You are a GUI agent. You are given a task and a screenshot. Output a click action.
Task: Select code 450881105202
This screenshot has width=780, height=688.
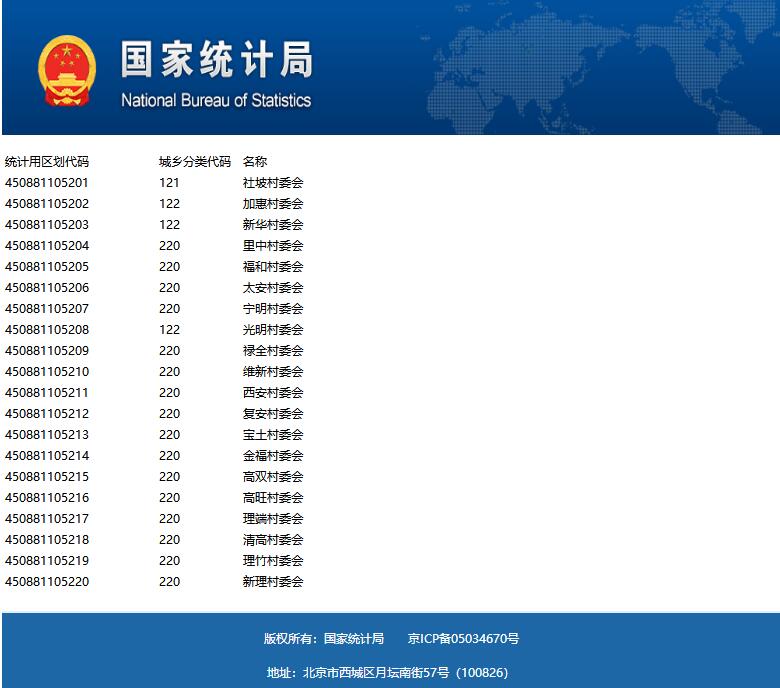pos(47,203)
